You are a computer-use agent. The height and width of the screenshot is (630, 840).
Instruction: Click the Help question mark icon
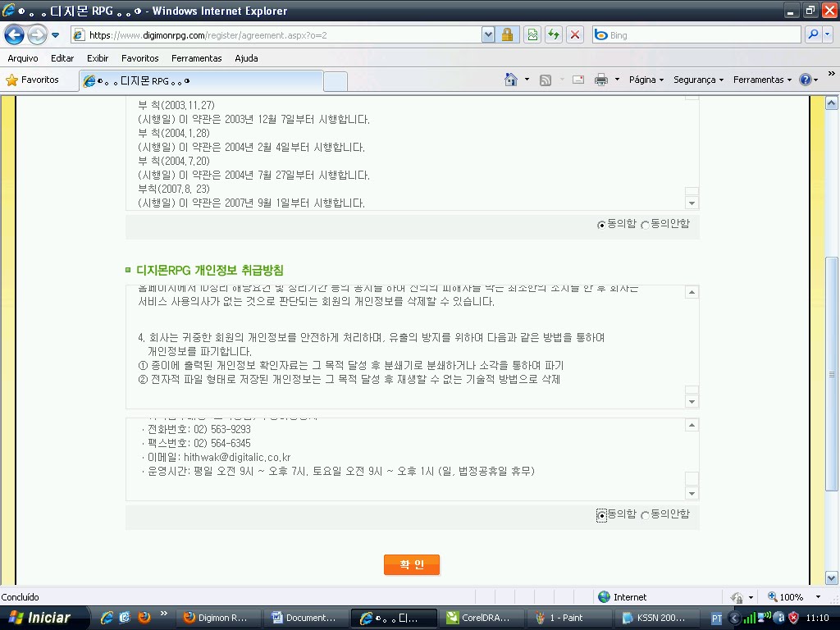tap(806, 80)
